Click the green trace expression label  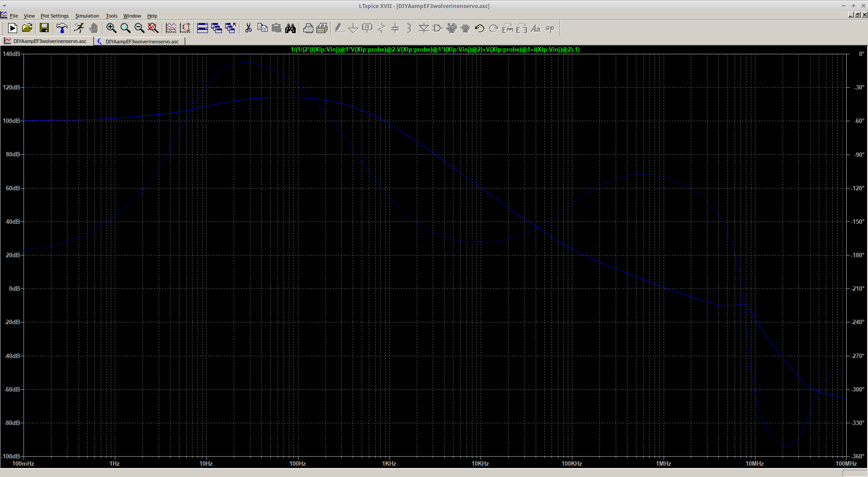pyautogui.click(x=435, y=50)
